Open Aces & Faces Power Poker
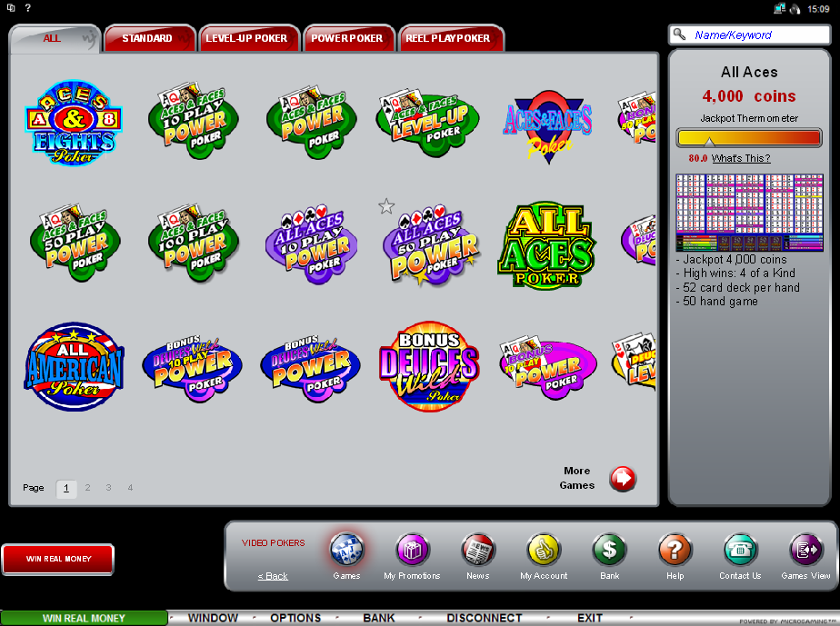Image resolution: width=840 pixels, height=626 pixels. coord(312,122)
